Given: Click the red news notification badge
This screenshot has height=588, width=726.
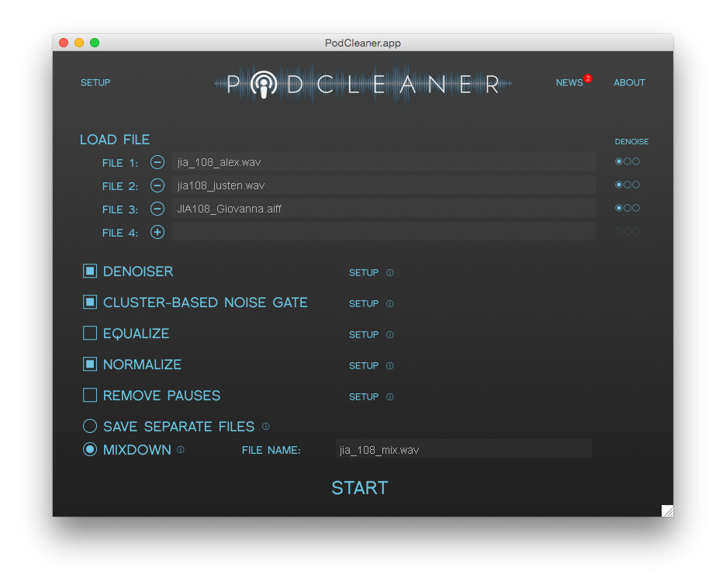Looking at the screenshot, I should coord(588,78).
